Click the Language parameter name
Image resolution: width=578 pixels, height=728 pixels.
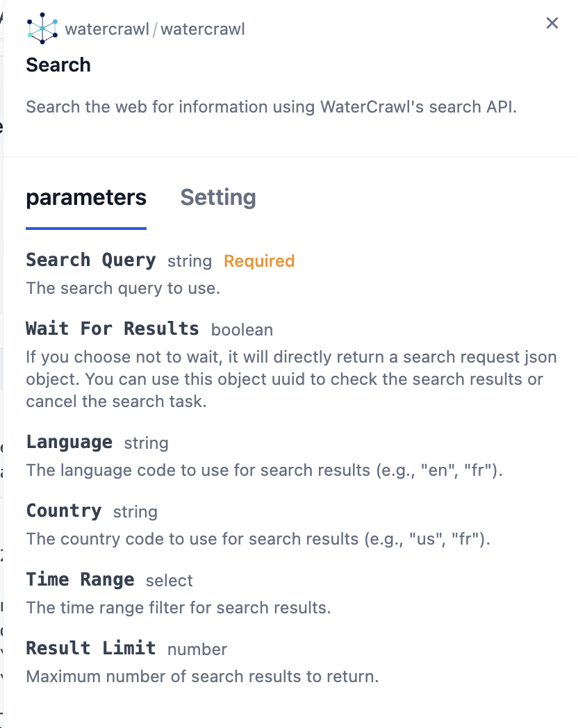click(x=69, y=442)
